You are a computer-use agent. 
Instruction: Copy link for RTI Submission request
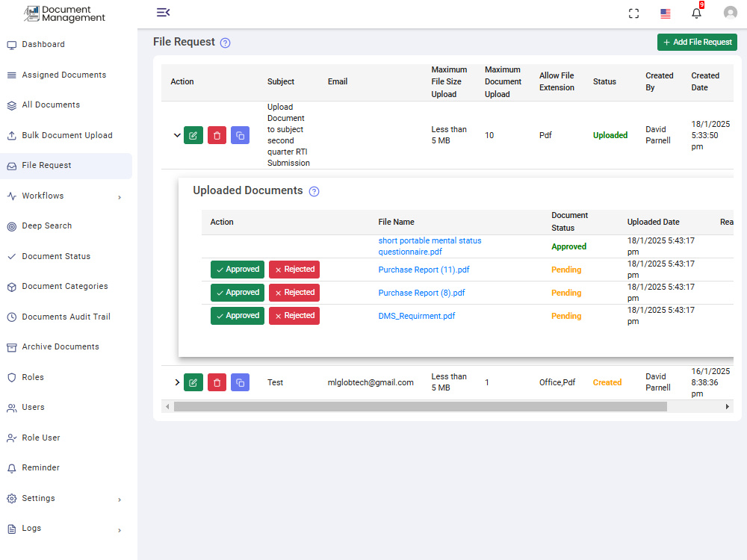point(240,135)
